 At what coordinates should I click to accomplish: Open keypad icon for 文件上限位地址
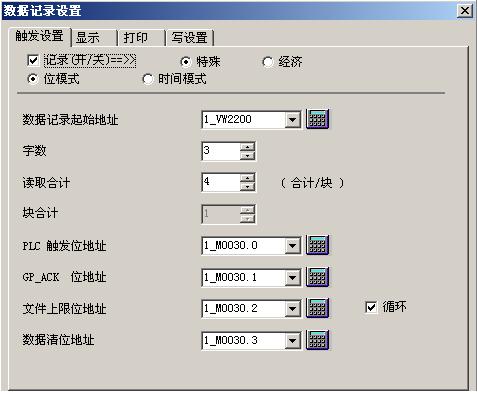(x=317, y=308)
